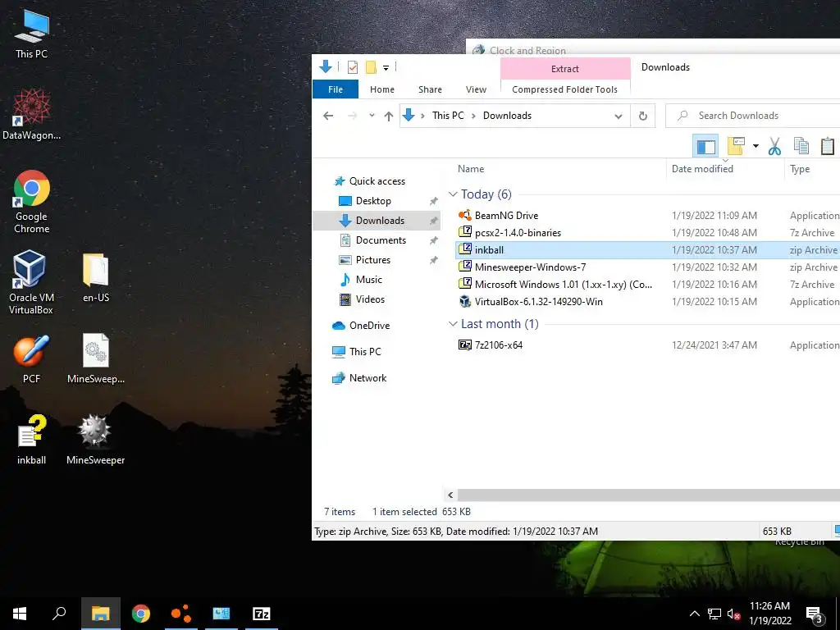Screen dimensions: 840x630
Task: Open recent locations dropdown arrow
Action: [372, 115]
